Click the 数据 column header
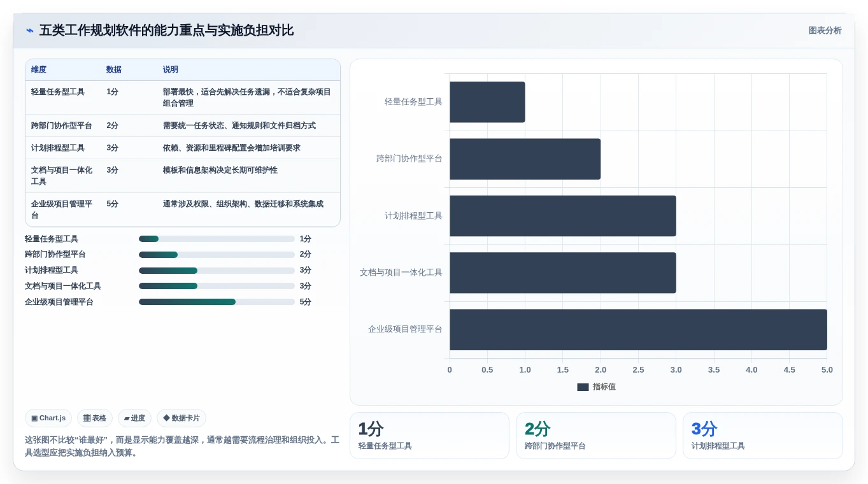The height and width of the screenshot is (484, 868). (x=114, y=69)
